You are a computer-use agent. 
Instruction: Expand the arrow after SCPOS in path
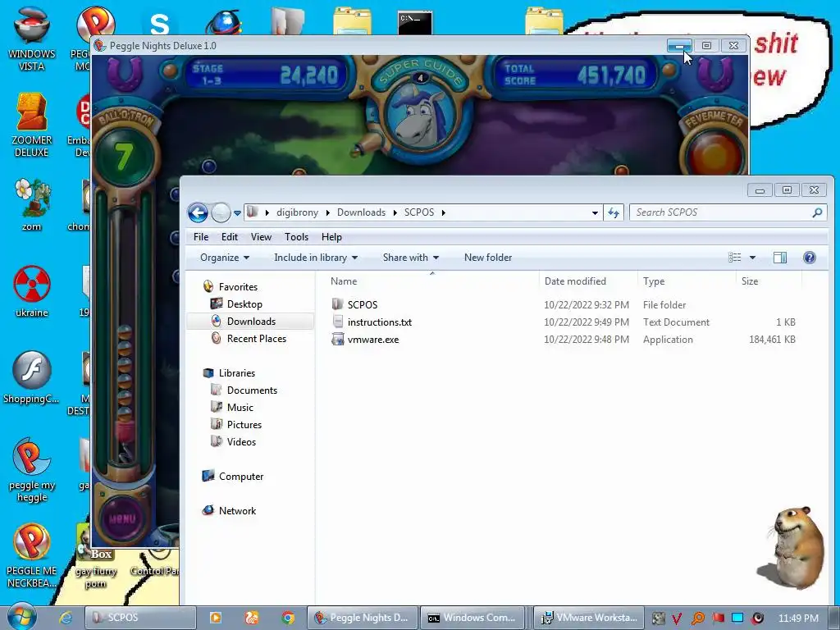tap(444, 212)
